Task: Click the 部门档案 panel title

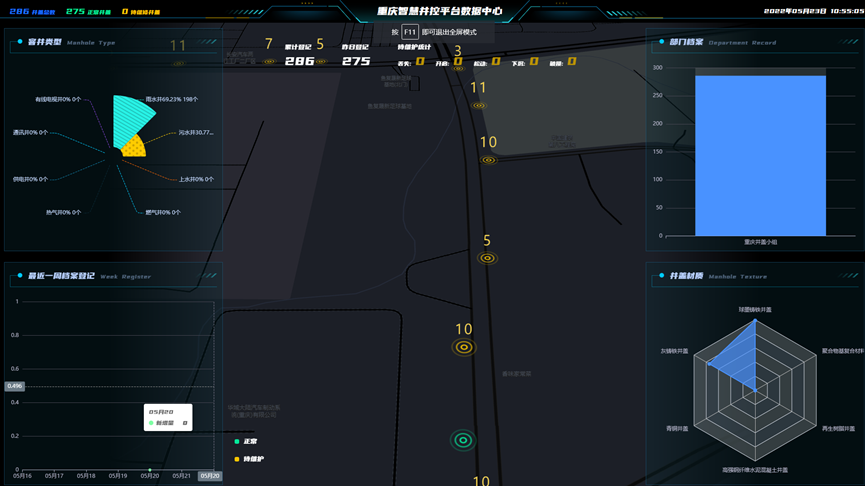Action: [x=686, y=42]
